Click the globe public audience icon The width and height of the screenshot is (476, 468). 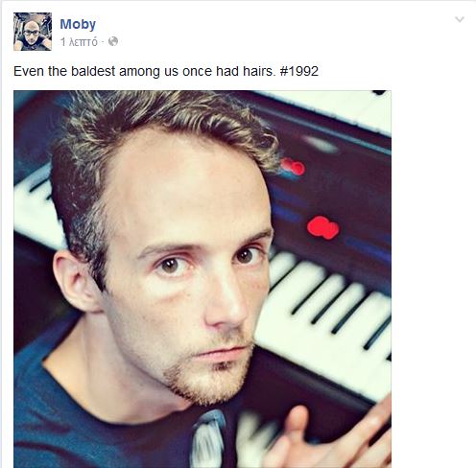click(x=113, y=41)
